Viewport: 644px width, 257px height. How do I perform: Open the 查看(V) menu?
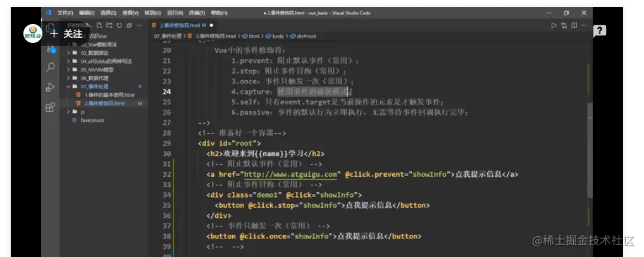[x=130, y=13]
